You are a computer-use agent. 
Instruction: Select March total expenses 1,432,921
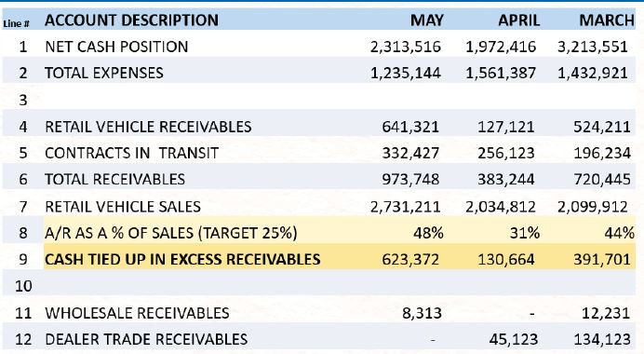[x=593, y=74]
